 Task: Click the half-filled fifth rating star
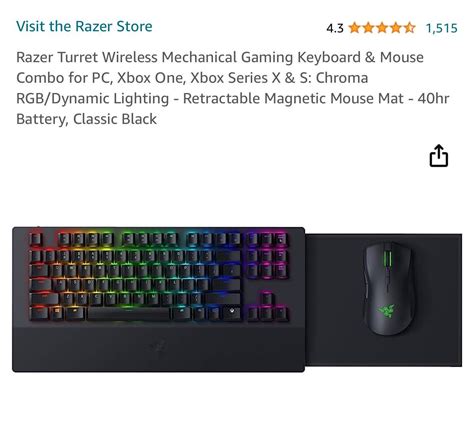tap(409, 28)
